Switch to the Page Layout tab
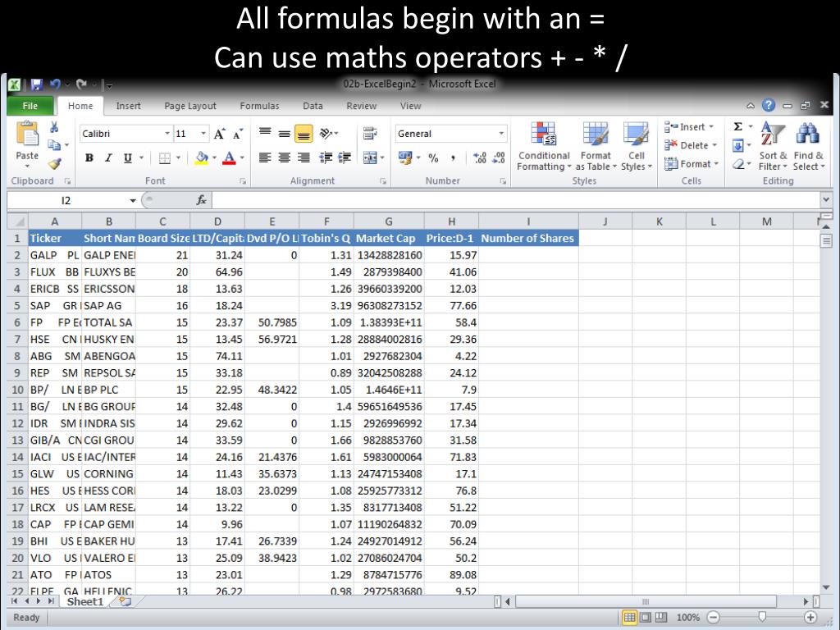840x630 pixels. (190, 106)
